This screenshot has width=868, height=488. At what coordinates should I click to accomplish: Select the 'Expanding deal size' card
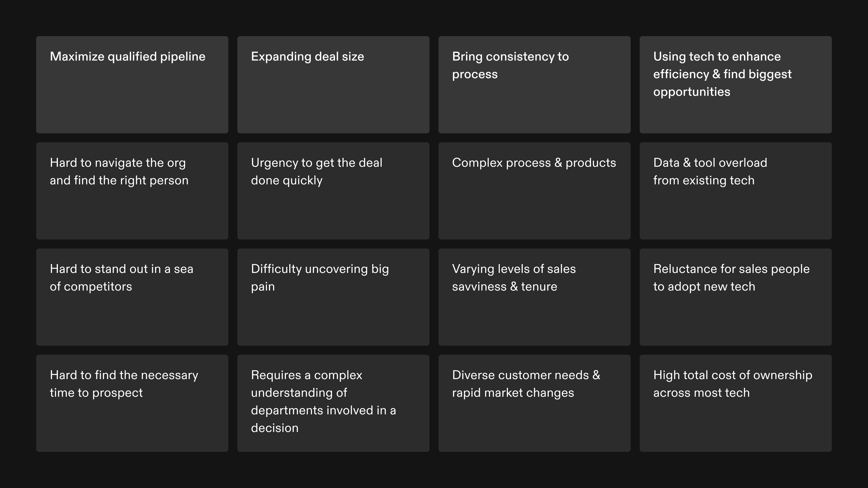point(333,84)
